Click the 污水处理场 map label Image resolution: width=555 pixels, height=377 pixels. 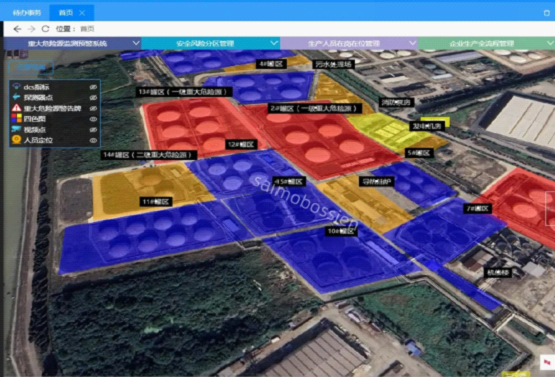click(x=334, y=64)
